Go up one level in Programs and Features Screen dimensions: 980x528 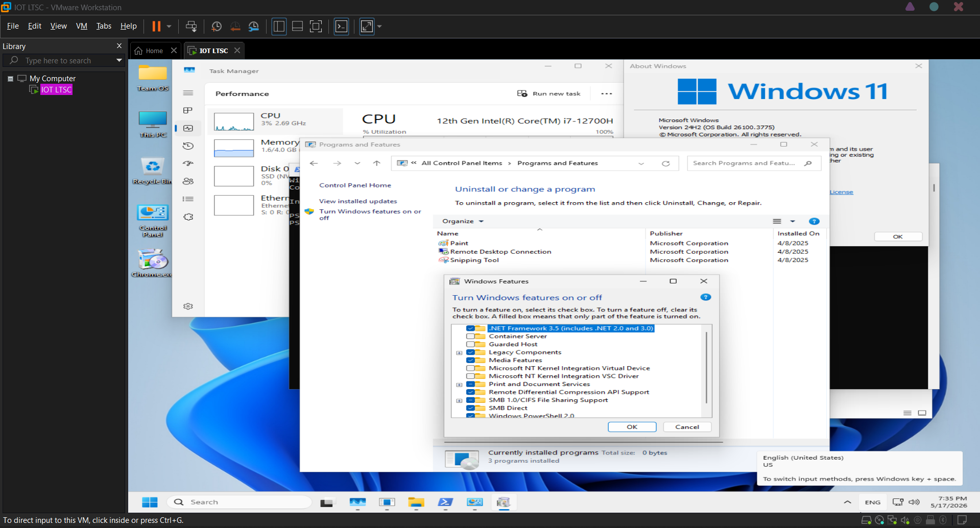pos(376,163)
